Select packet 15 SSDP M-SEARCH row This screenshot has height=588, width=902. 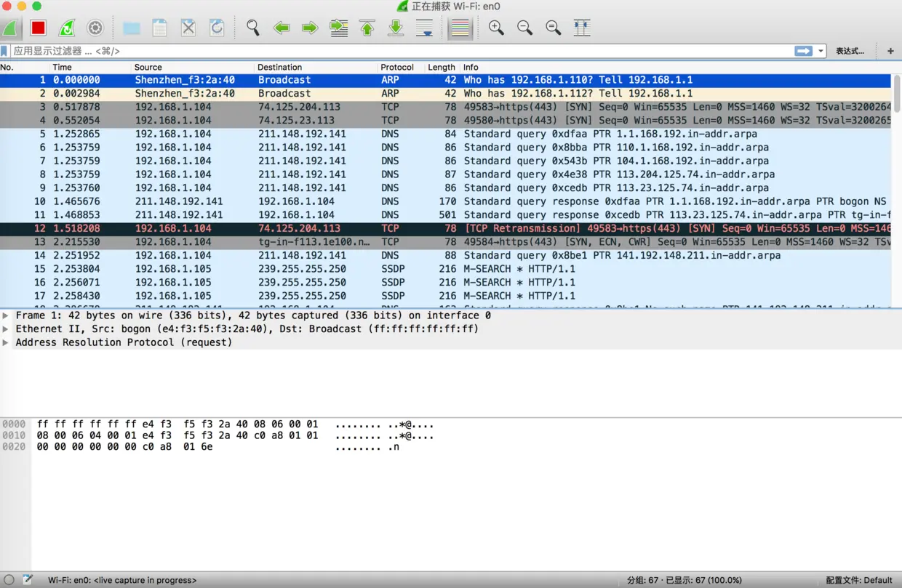[x=445, y=269]
